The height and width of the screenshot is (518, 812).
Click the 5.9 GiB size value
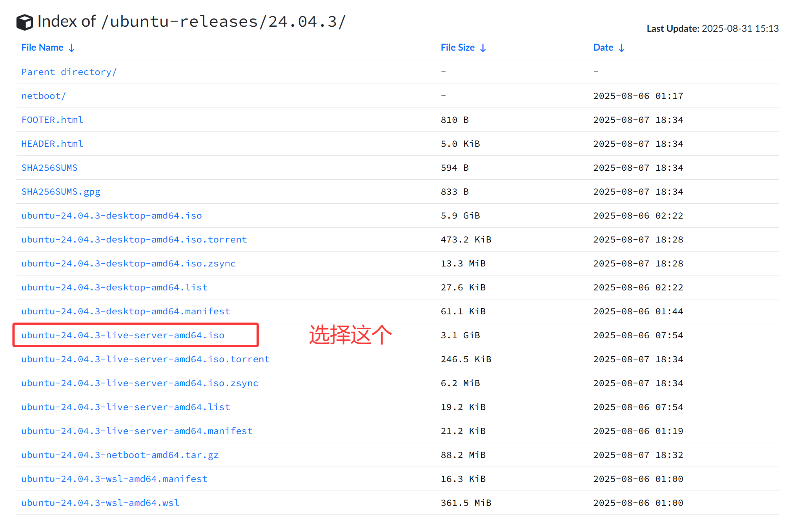point(460,215)
